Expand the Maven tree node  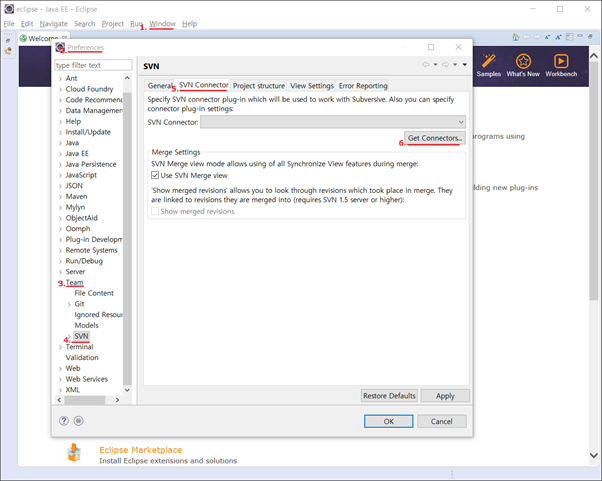60,197
